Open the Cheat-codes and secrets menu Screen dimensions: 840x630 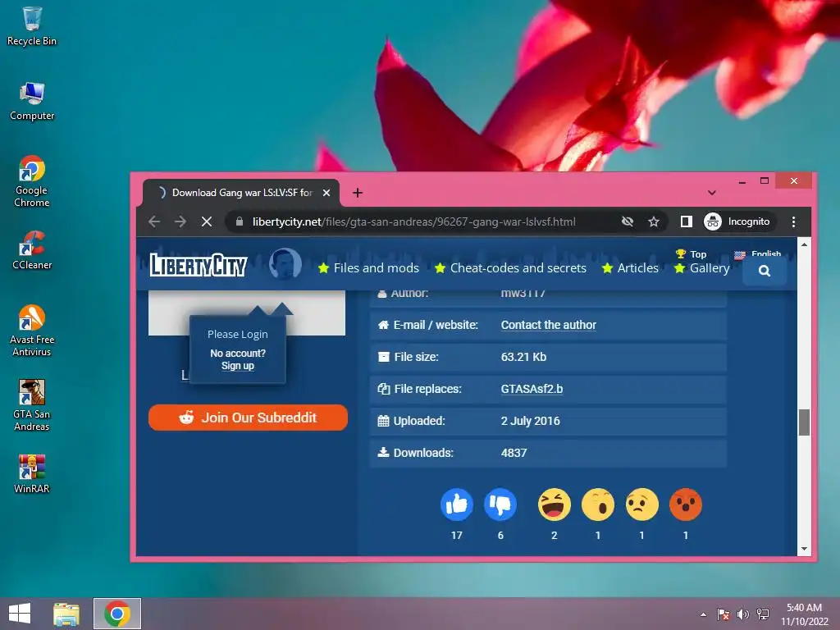tap(510, 268)
